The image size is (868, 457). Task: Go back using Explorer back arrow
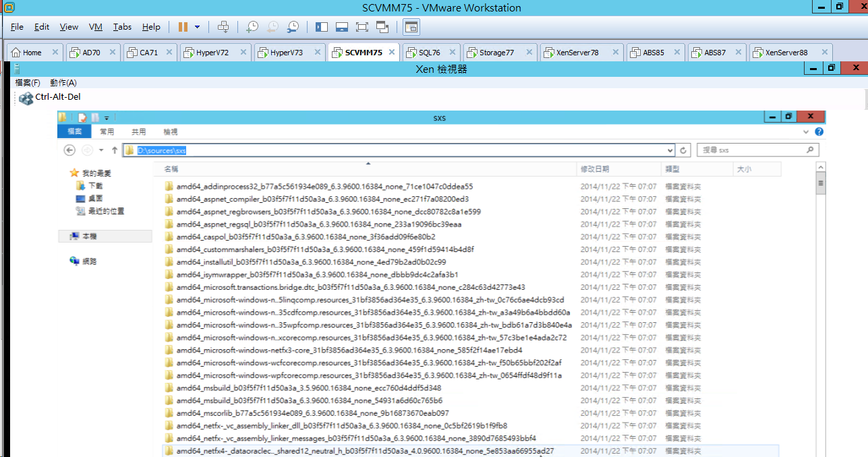tap(69, 150)
